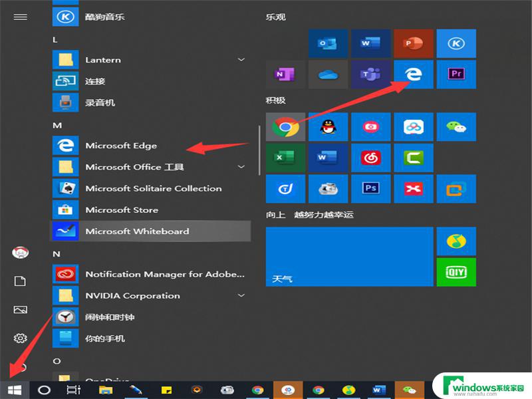532x399 pixels.
Task: Launch the XMind tile
Action: tap(413, 189)
